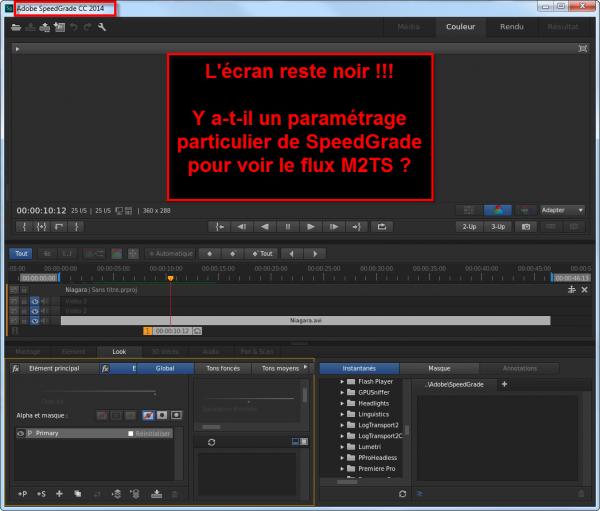600x511 pixels.
Task: Toggle the blue color scopes display button
Action: 497,210
